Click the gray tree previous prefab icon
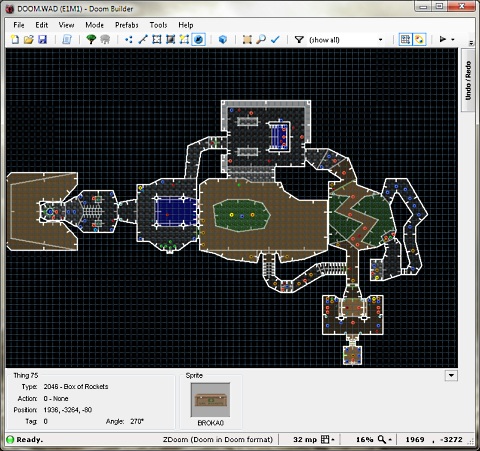 coord(105,39)
